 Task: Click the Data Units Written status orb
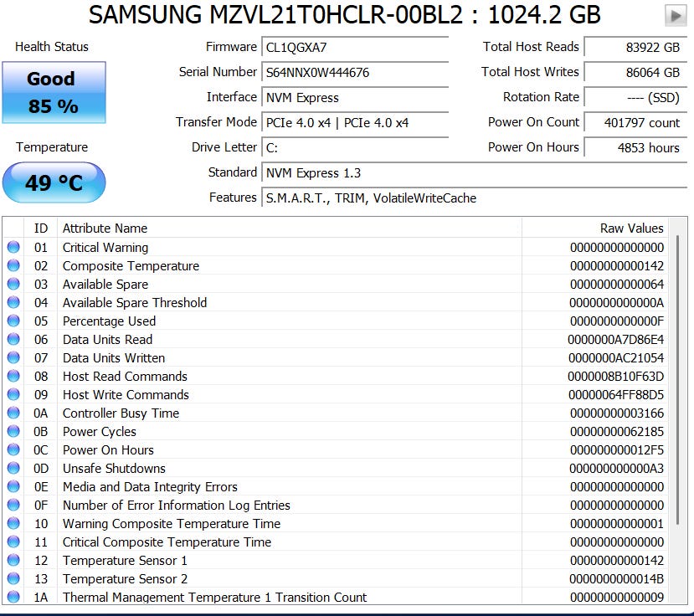coord(13,357)
